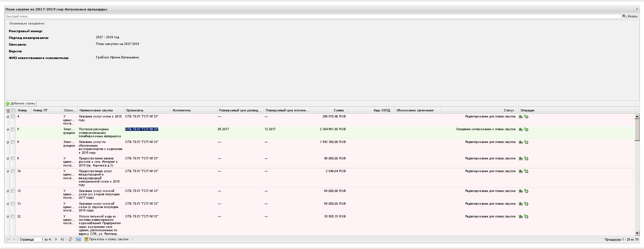644x249 pixels.
Task: Open chart icon for procurement row 12
Action: [521, 191]
